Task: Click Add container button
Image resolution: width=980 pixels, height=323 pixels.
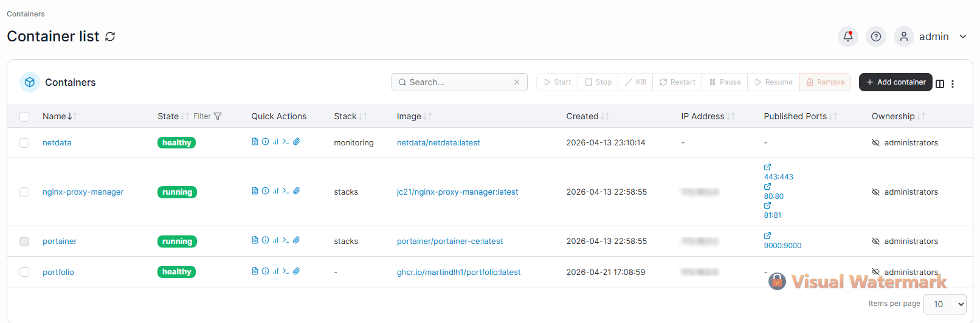Action: pos(895,82)
